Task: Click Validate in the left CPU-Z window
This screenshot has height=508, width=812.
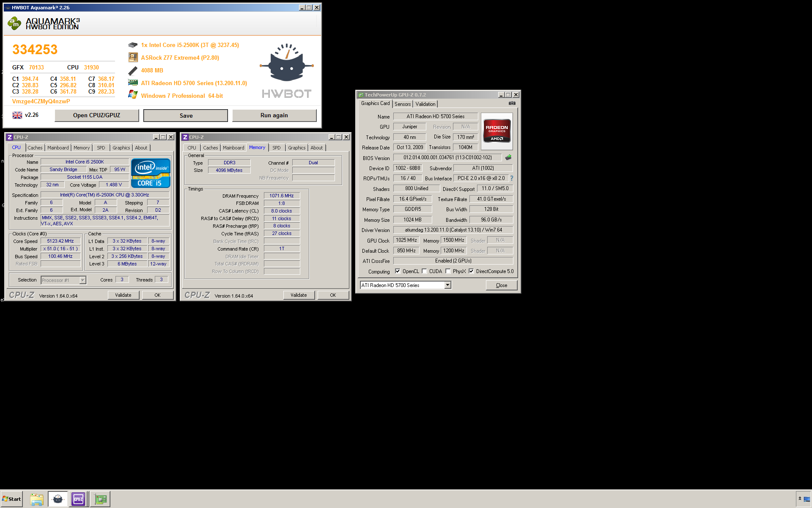Action: [x=123, y=295]
